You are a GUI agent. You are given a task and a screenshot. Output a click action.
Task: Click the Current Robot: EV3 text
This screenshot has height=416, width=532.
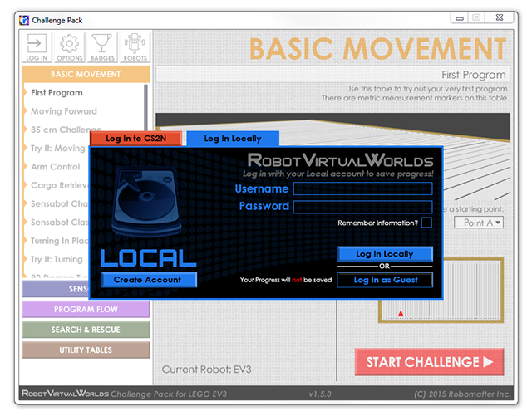[206, 370]
